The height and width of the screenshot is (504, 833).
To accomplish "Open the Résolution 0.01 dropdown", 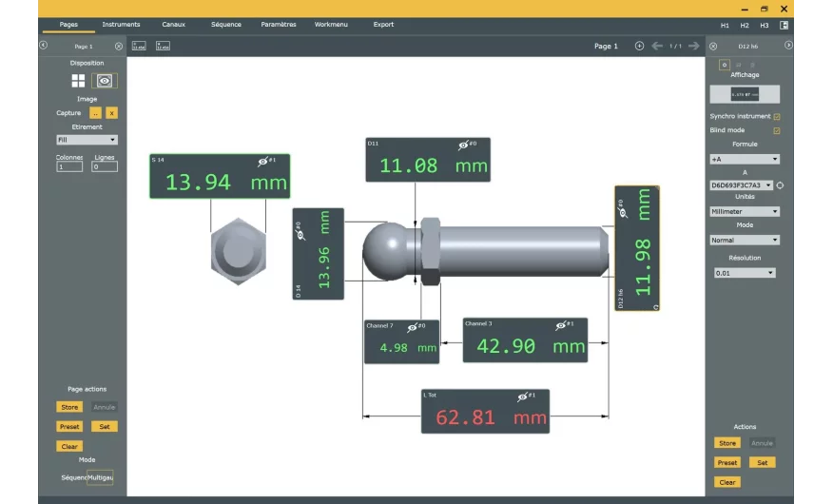I will (745, 273).
